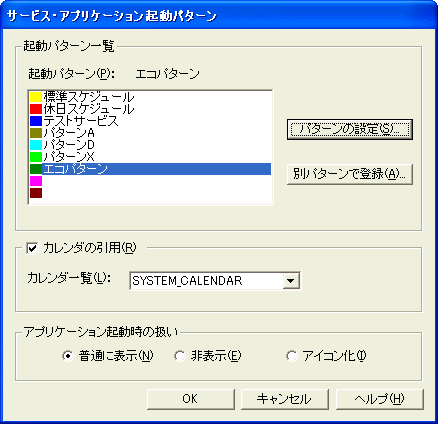Screen dimensions: 438x424
Task: Uncheck the カレンダの引用 checkbox
Action: tap(33, 248)
